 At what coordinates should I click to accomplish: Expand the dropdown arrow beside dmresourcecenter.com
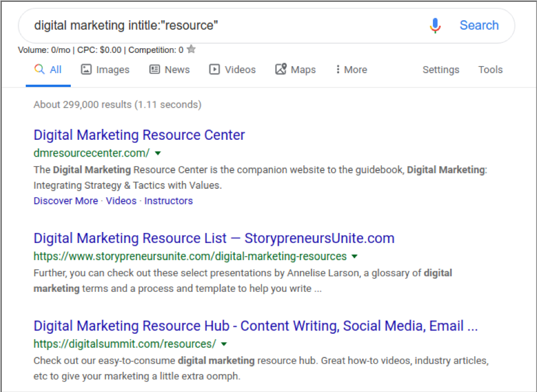tap(157, 153)
